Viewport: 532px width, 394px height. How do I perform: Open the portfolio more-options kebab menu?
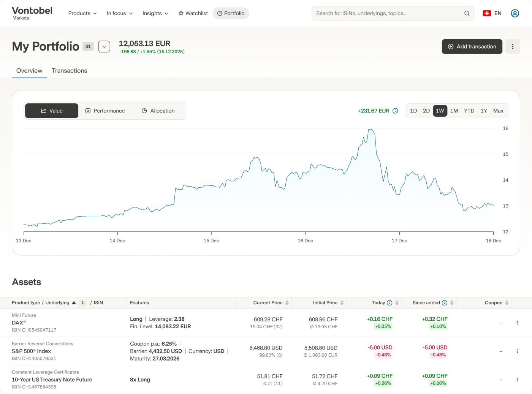[513, 46]
